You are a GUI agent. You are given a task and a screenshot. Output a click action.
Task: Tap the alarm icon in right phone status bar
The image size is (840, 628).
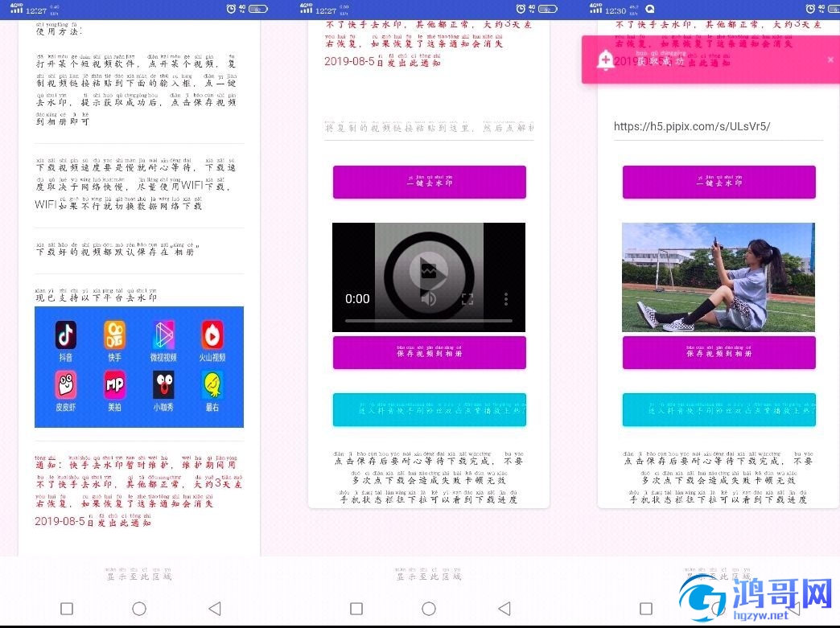(x=810, y=9)
